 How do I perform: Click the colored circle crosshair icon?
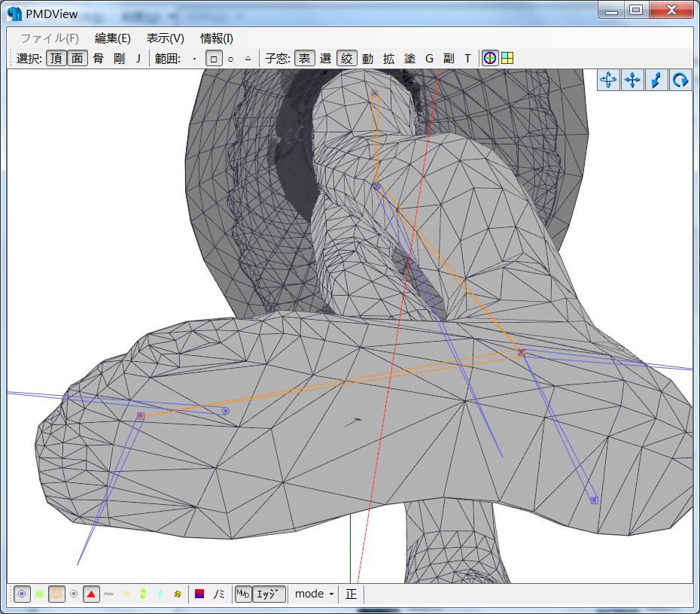(490, 58)
